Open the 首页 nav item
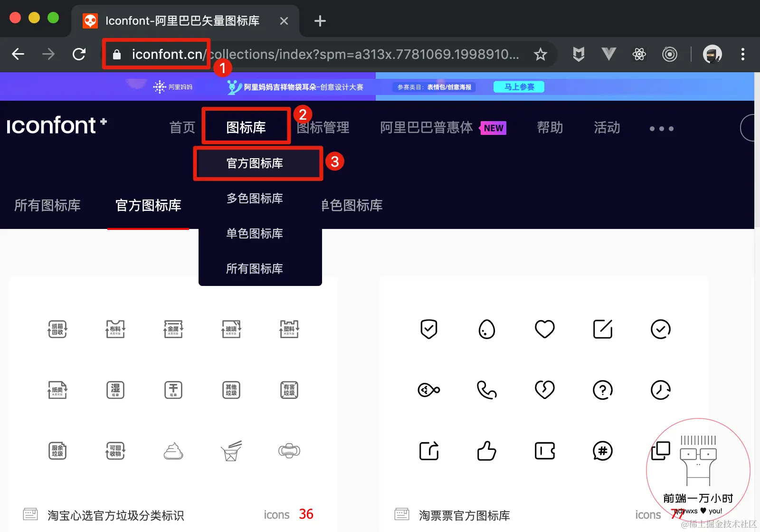760x532 pixels. pos(182,127)
